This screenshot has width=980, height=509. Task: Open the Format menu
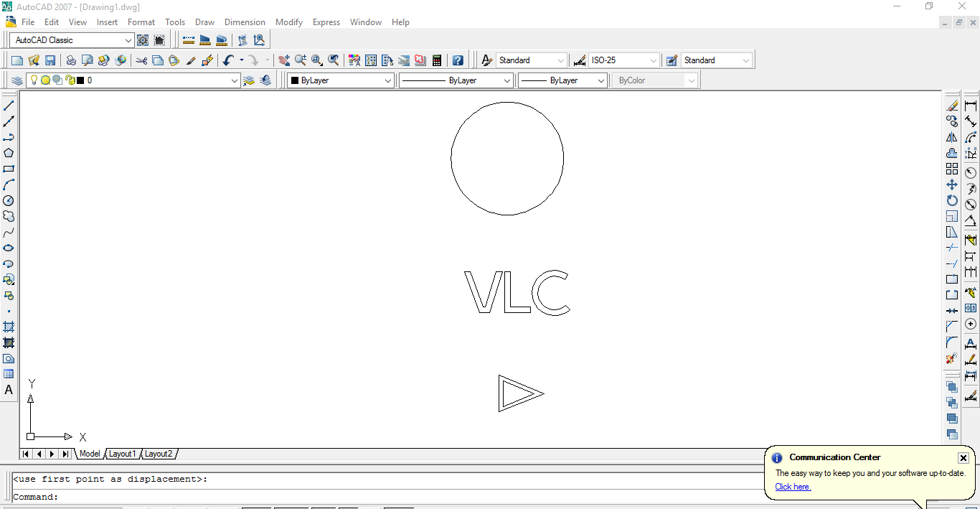pyautogui.click(x=141, y=22)
